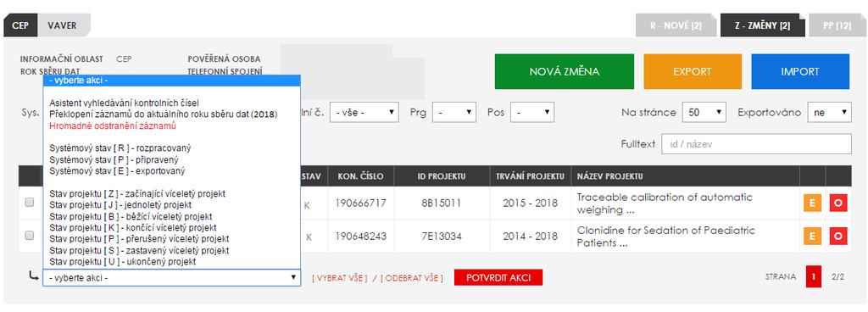Click the duration cell 2015 - 2018
The height and width of the screenshot is (312, 868).
point(530,203)
